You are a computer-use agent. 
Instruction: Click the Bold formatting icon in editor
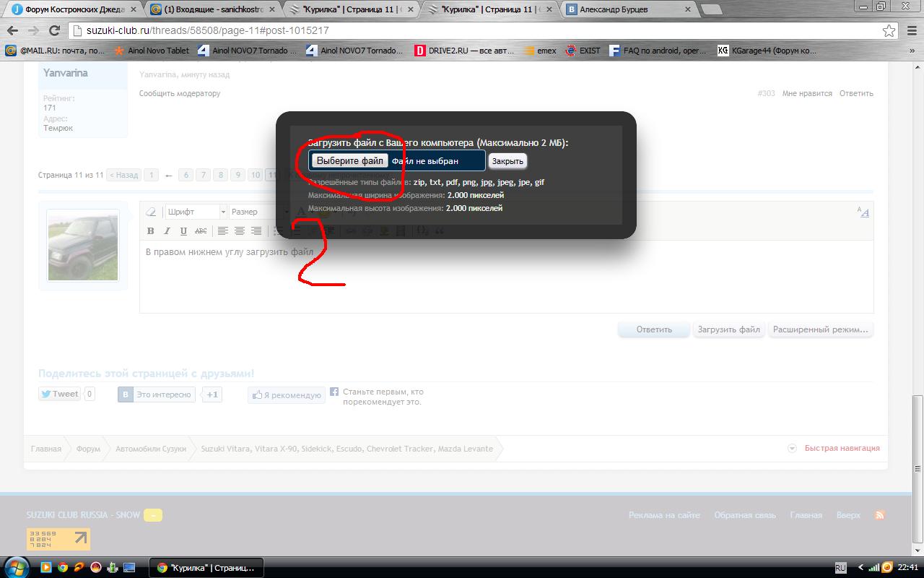[151, 231]
